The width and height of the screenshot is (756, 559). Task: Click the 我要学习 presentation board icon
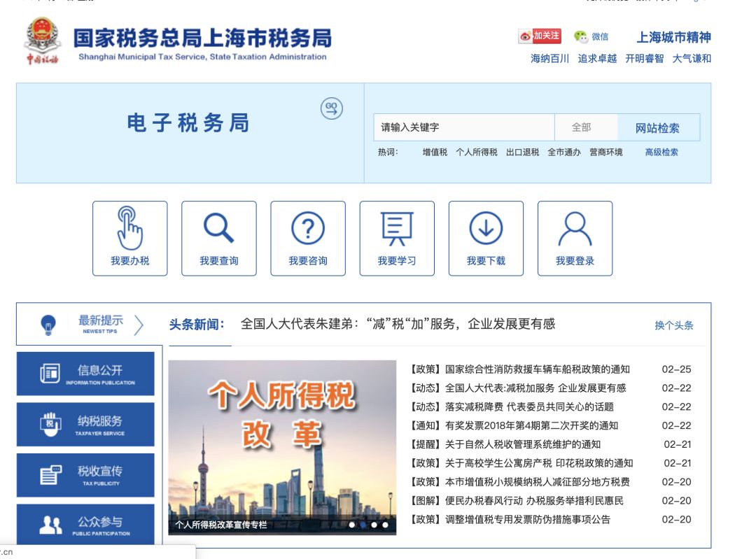click(397, 227)
